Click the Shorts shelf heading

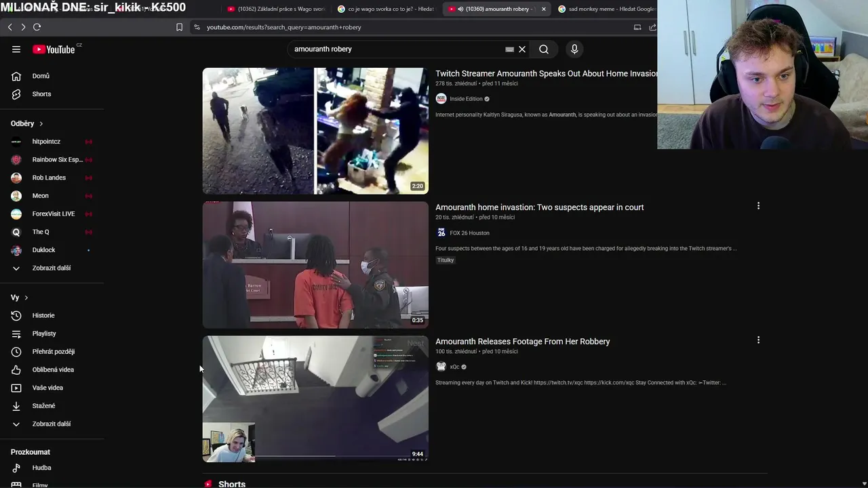(x=232, y=483)
